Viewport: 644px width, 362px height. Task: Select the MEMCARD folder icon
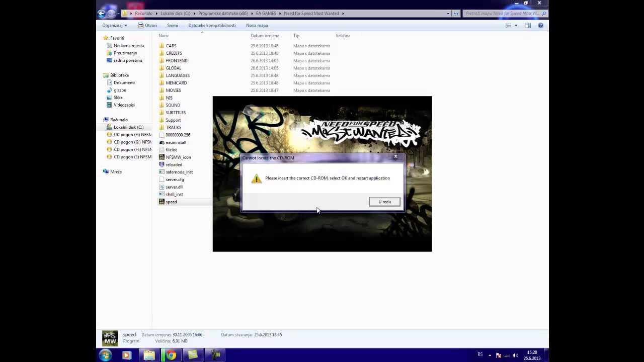pyautogui.click(x=162, y=83)
